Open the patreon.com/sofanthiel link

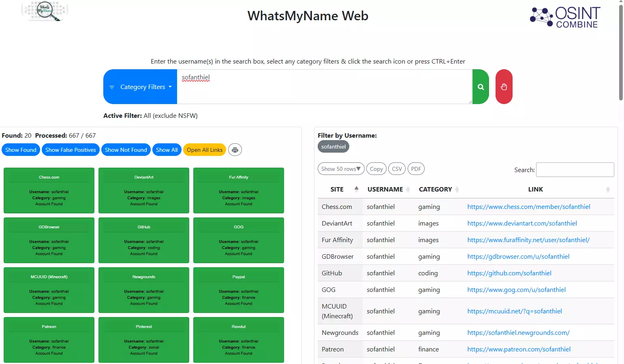pos(519,349)
